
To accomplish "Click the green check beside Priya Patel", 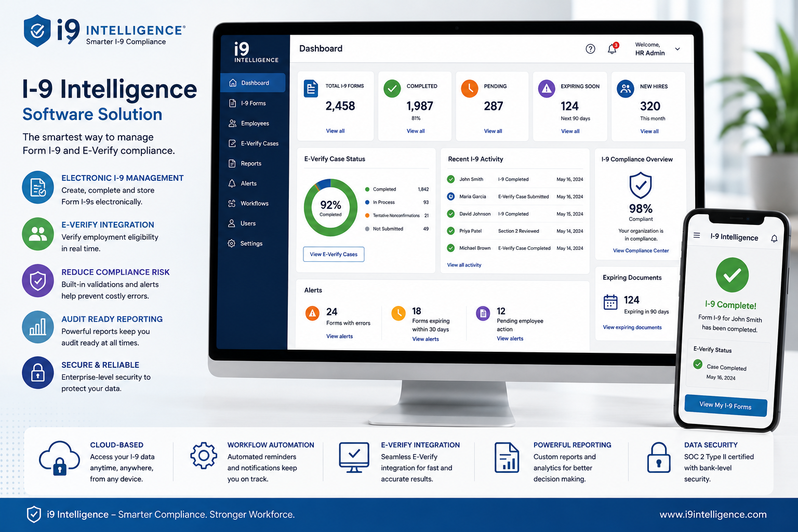I will [x=451, y=231].
